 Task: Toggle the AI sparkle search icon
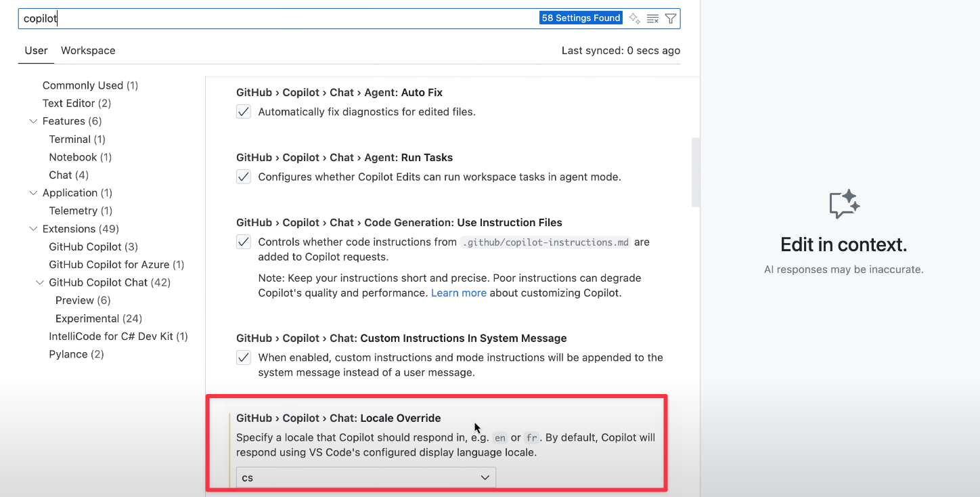click(x=634, y=18)
